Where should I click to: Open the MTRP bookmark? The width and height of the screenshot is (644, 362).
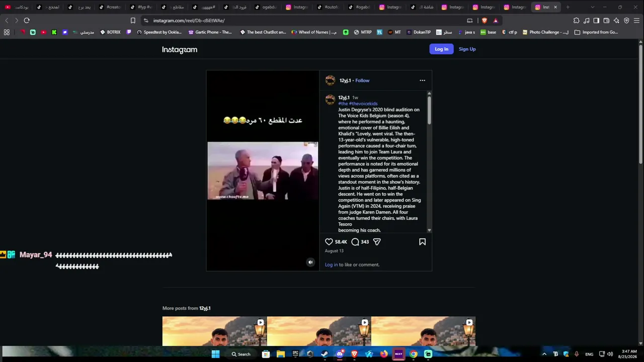tap(363, 32)
